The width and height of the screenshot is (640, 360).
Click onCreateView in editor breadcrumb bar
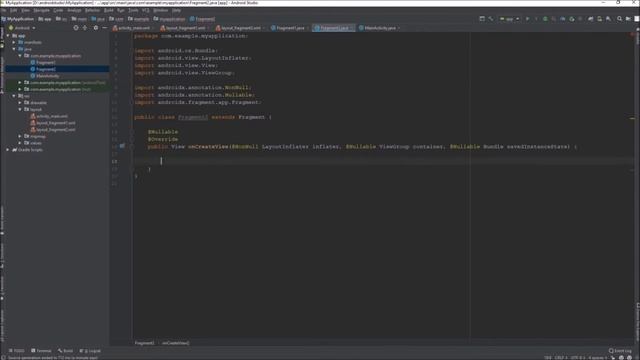point(176,343)
